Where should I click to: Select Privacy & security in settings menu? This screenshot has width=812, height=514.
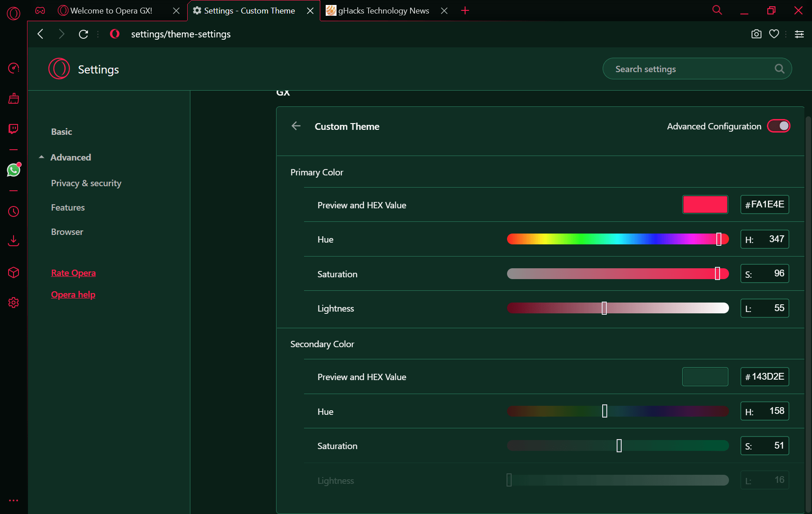86,183
